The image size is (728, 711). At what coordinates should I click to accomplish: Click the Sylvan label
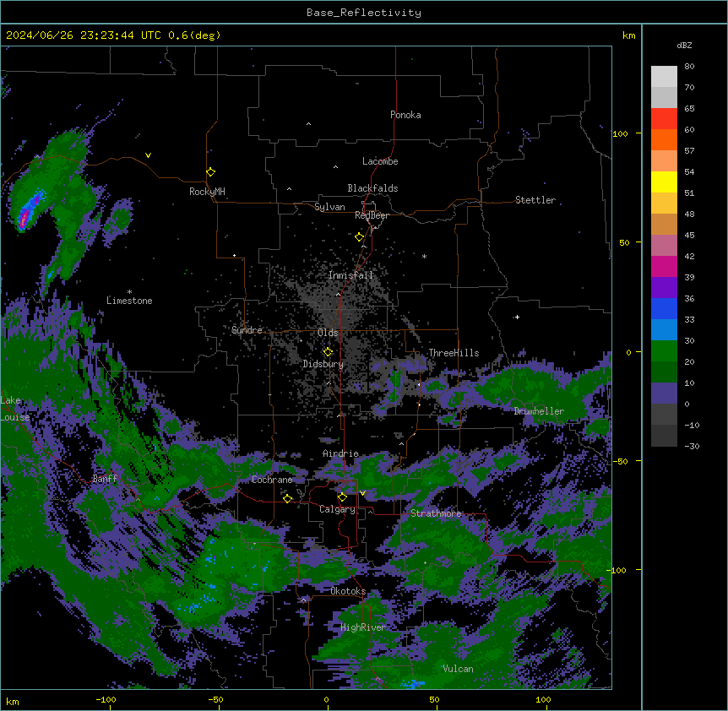coord(329,207)
